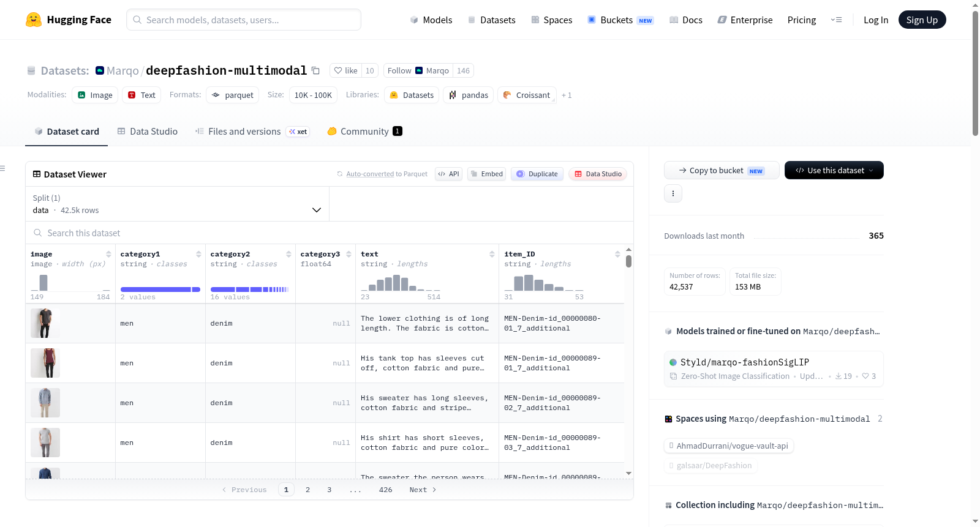Go to Spaces in top navigation
This screenshot has width=980, height=527.
coord(551,20)
